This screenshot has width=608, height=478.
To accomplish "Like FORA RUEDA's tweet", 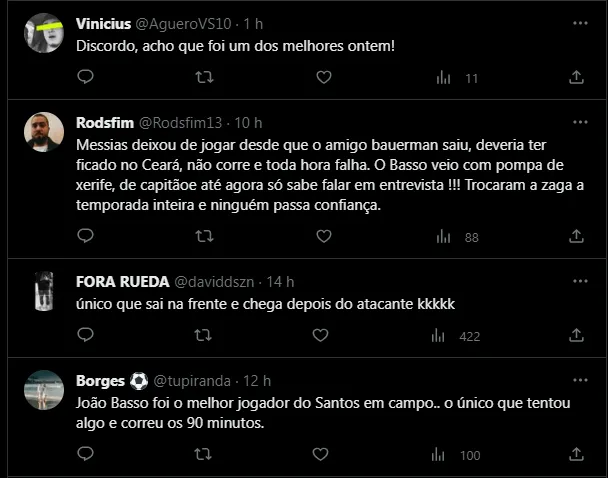I will [x=323, y=336].
